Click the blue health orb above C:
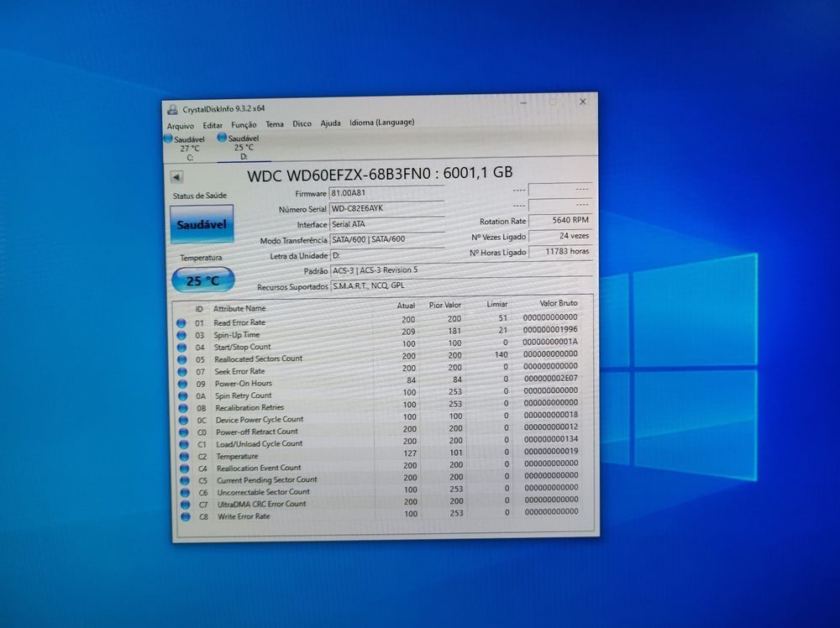 point(168,139)
